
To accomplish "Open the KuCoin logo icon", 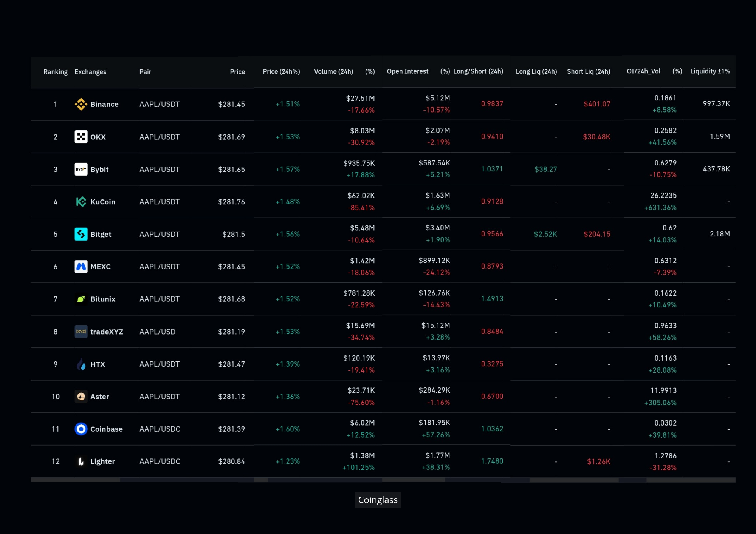I will tap(81, 202).
